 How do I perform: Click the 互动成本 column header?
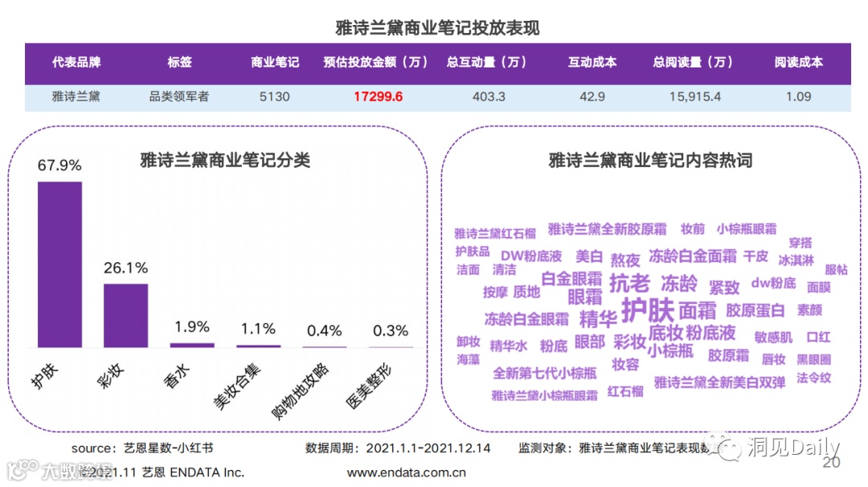point(592,62)
